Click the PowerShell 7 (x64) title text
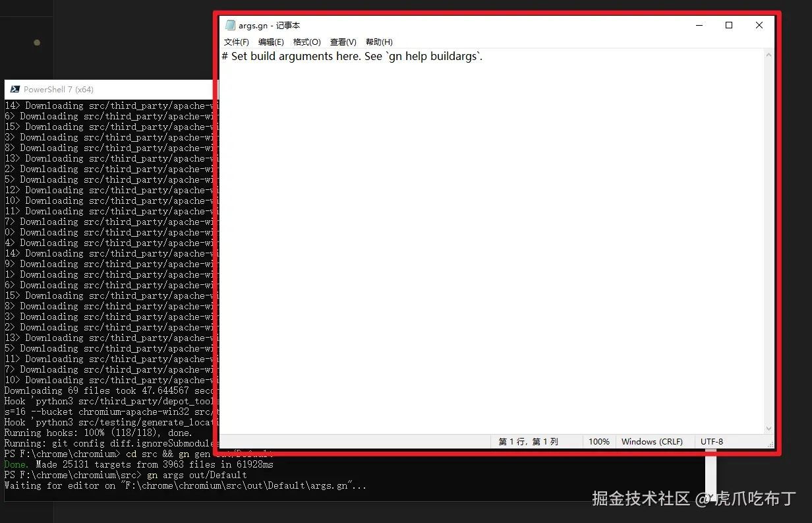 click(59, 90)
